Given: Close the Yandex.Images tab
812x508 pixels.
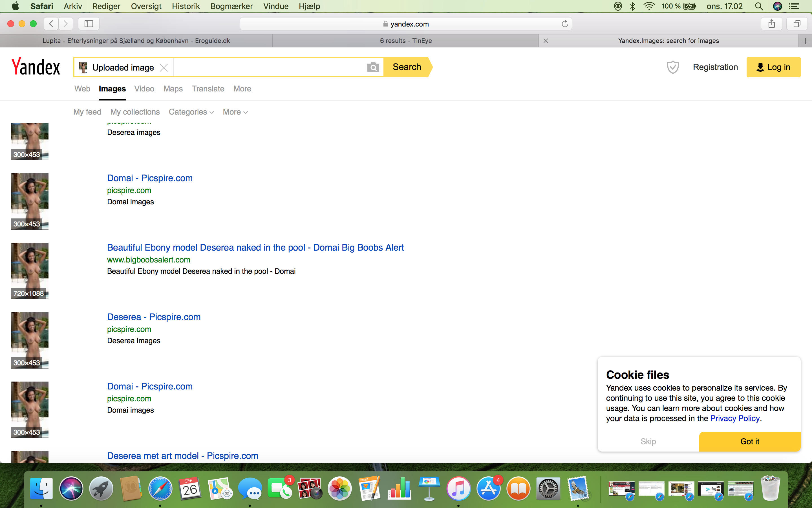Looking at the screenshot, I should (546, 41).
